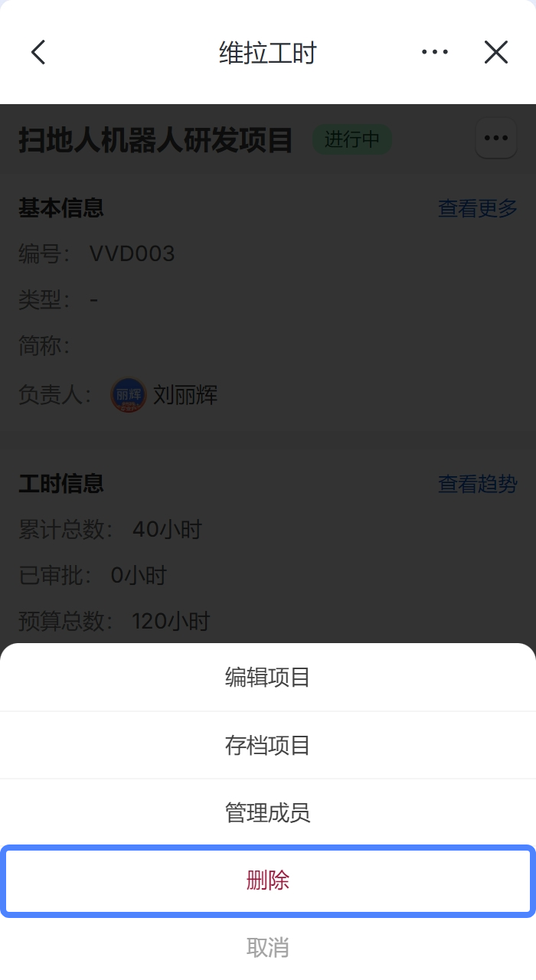Choose 编辑项目 from the action sheet
The height and width of the screenshot is (980, 536).
click(x=268, y=678)
